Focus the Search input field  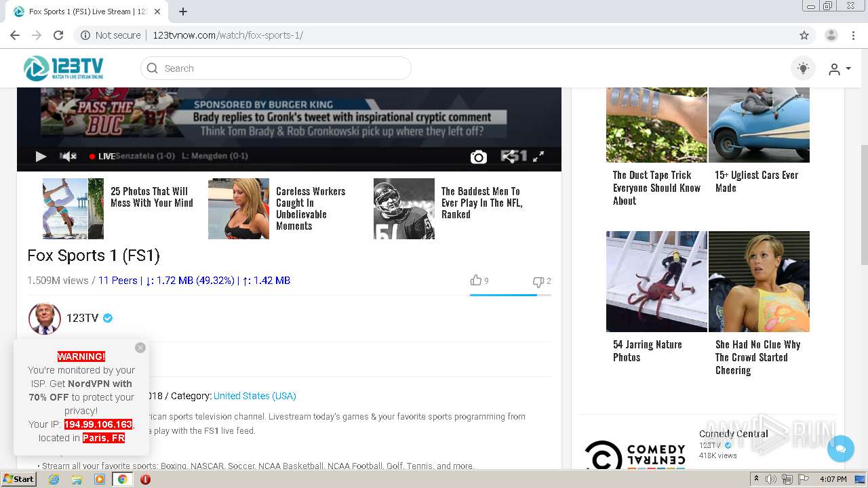[x=276, y=68]
